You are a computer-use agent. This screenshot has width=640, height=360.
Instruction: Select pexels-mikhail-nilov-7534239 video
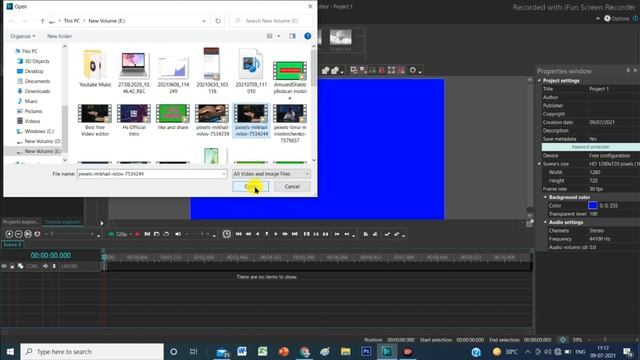(x=212, y=120)
